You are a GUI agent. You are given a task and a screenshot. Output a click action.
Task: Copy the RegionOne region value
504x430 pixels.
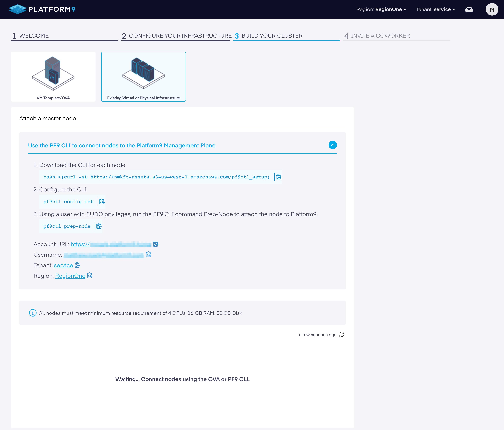click(90, 275)
